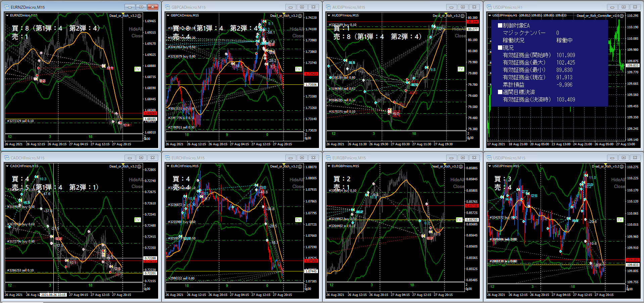Click the Close button in EURNZD chart

click(137, 36)
